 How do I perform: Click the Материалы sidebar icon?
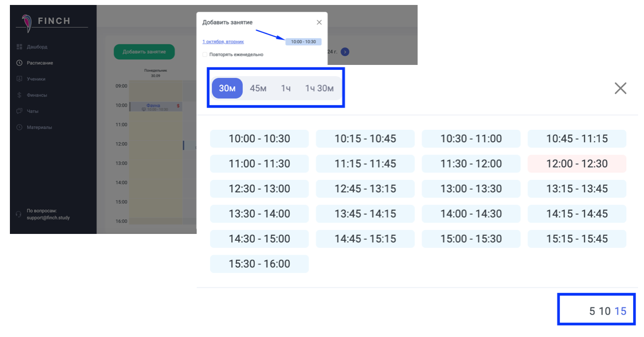[x=19, y=127]
